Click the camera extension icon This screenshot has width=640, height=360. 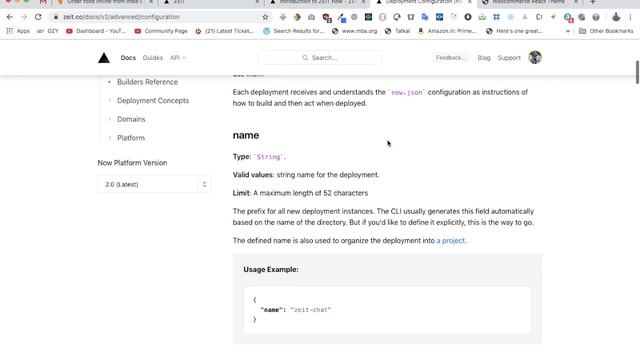[x=311, y=17]
